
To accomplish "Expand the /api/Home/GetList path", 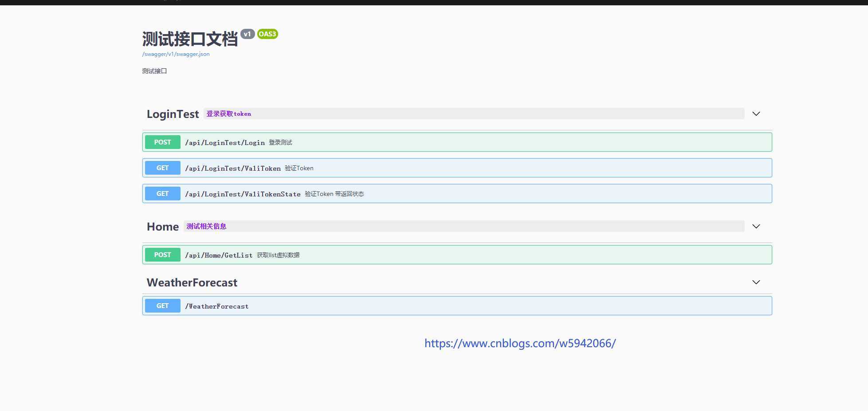I will point(219,255).
